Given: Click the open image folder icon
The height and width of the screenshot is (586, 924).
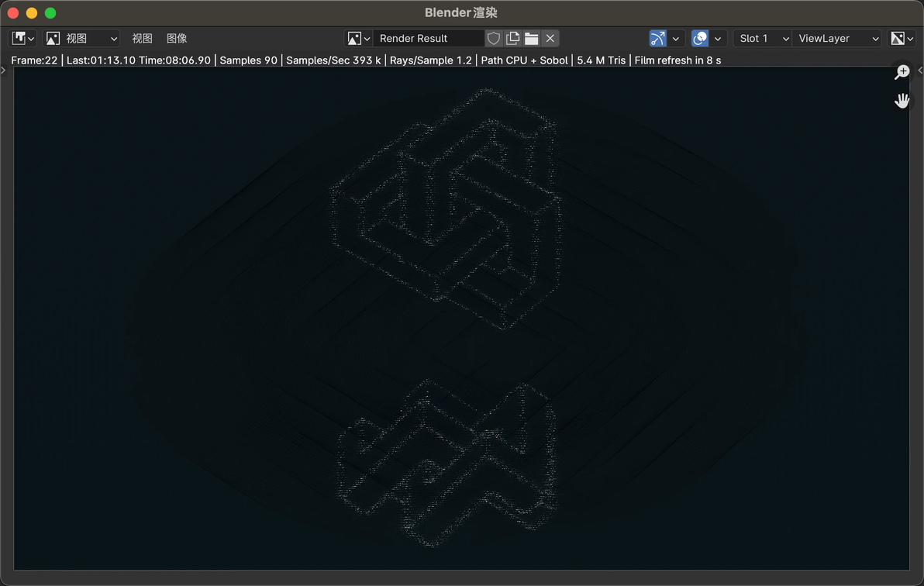Looking at the screenshot, I should [532, 38].
